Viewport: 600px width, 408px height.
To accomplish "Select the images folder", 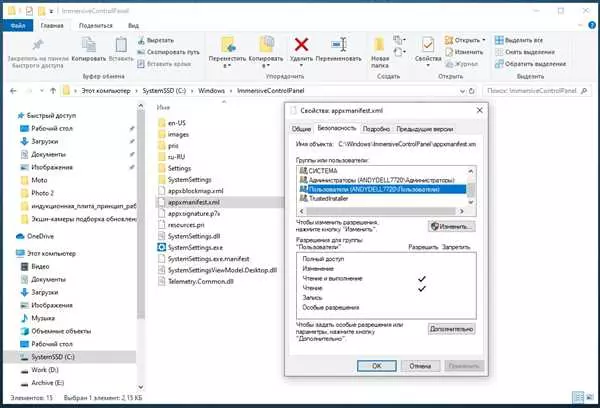I will click(178, 134).
